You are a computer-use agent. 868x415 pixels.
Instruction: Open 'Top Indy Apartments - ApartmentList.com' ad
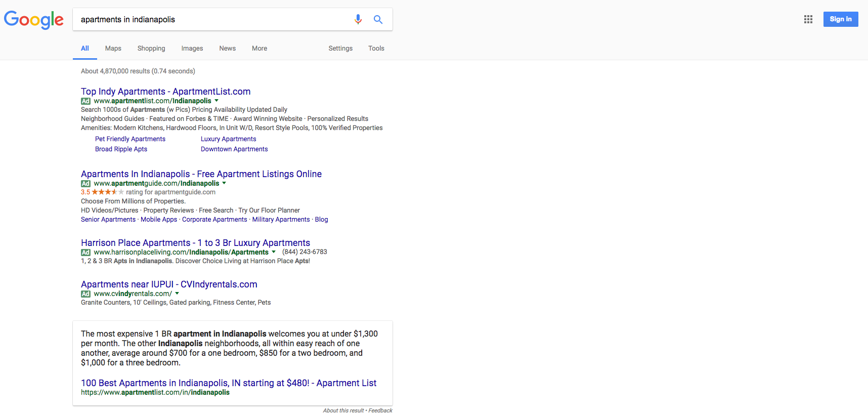(x=166, y=92)
